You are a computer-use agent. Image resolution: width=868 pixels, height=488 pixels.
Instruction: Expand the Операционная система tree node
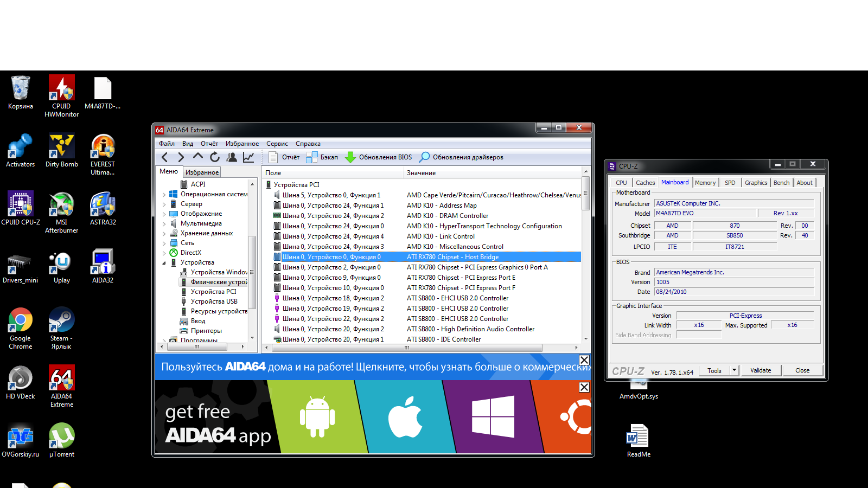coord(164,194)
